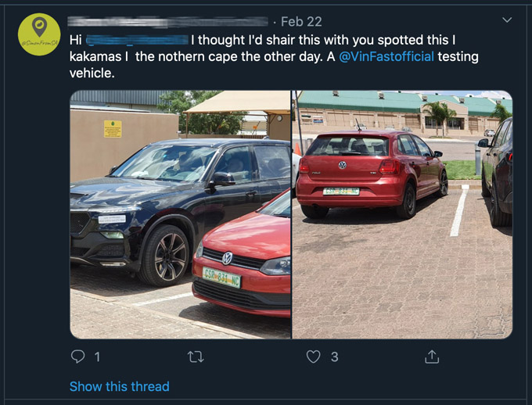This screenshot has width=532, height=405.
Task: Click the Feb 22 timestamp
Action: coord(301,22)
